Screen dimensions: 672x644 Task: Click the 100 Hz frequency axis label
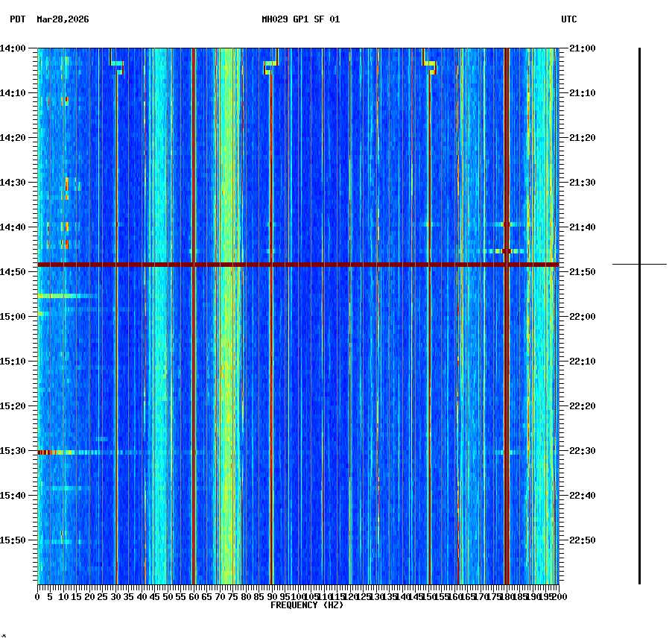(x=298, y=596)
